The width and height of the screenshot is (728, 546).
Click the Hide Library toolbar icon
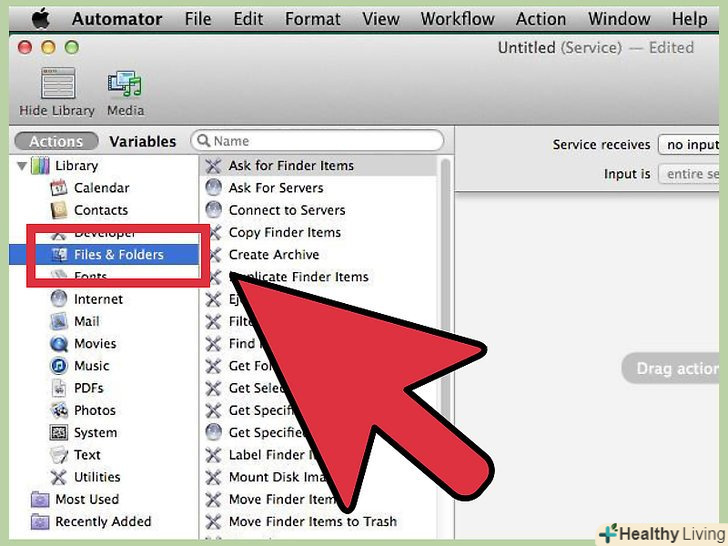[58, 83]
